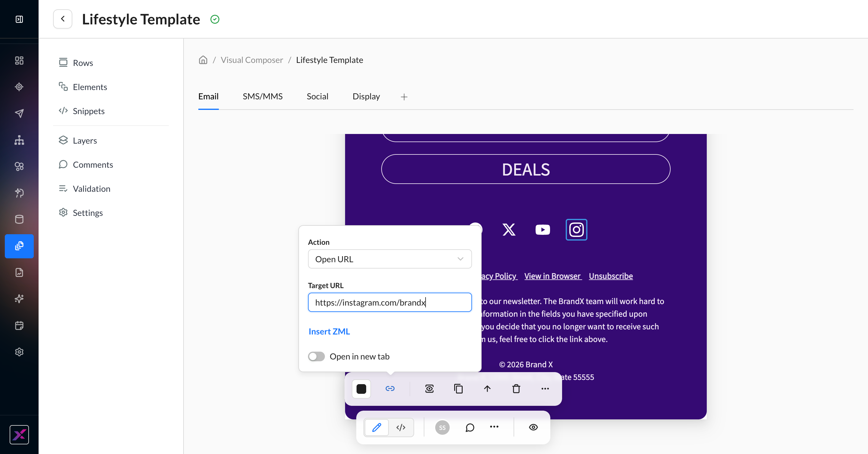The image size is (868, 454).
Task: Click the home breadcrumb icon
Action: (x=203, y=60)
